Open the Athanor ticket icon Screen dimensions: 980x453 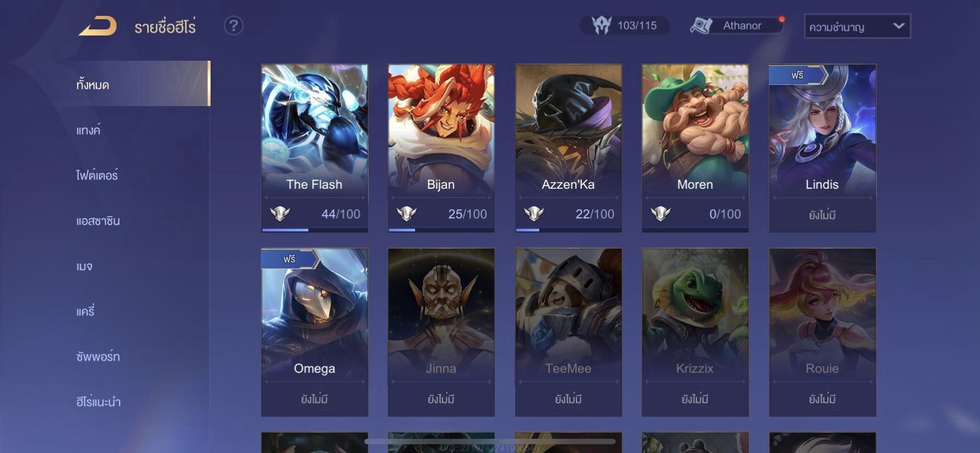click(x=702, y=25)
